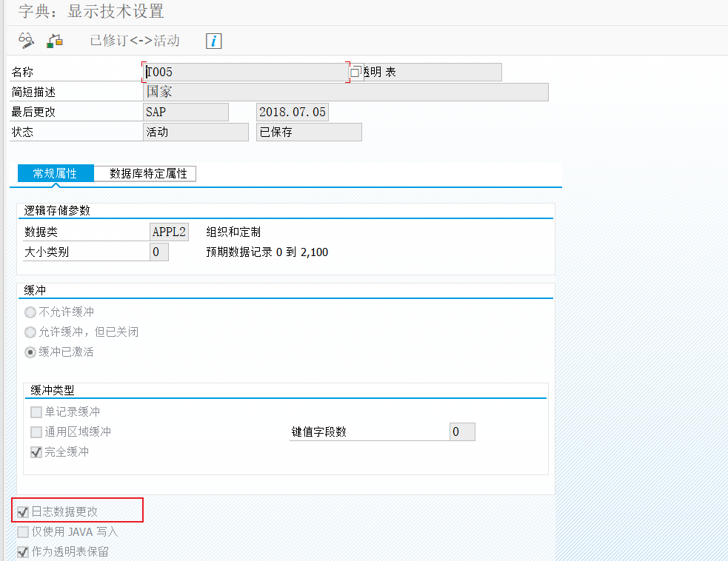Switch to the 常规属性 tab
728x561 pixels.
[x=56, y=173]
